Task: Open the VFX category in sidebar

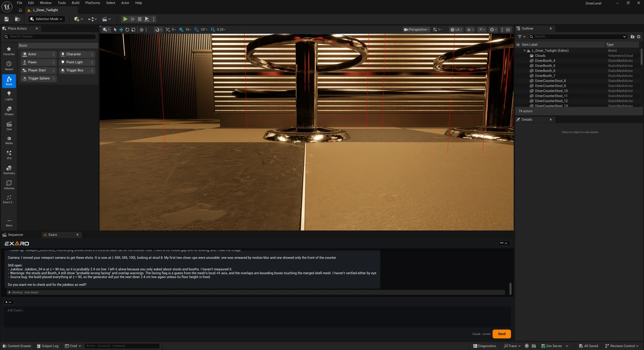Action: 9,155
